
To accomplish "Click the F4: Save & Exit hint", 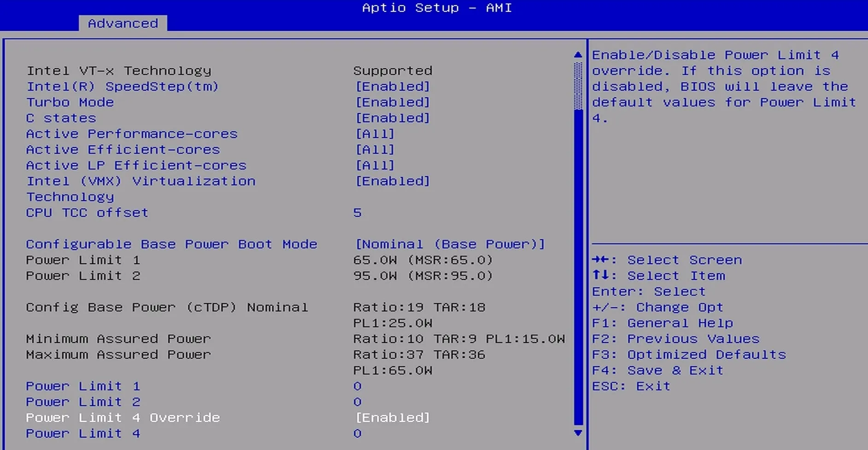I will [658, 370].
